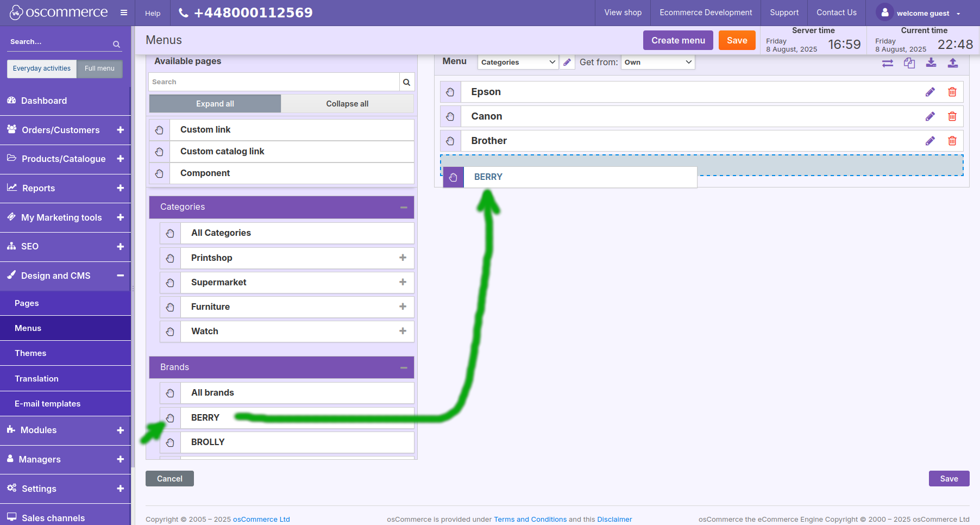Image resolution: width=980 pixels, height=525 pixels.
Task: Collapse the Design and CMS section
Action: (x=120, y=276)
